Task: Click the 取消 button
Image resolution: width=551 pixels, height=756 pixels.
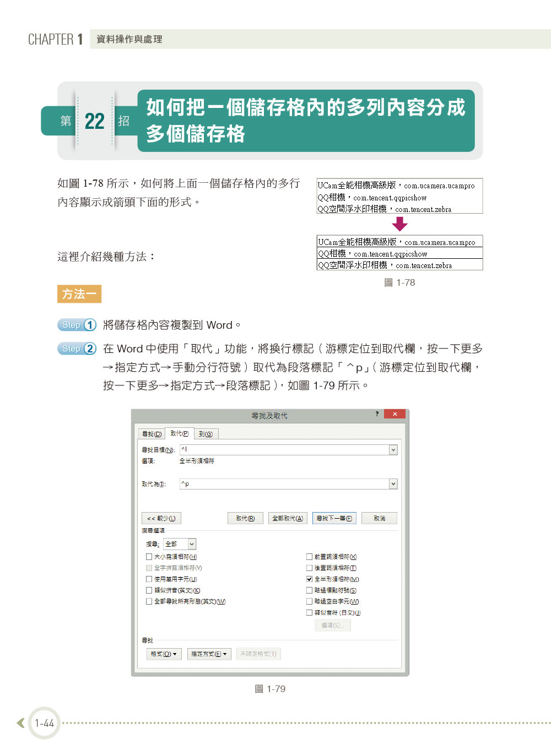Action: pos(379,518)
